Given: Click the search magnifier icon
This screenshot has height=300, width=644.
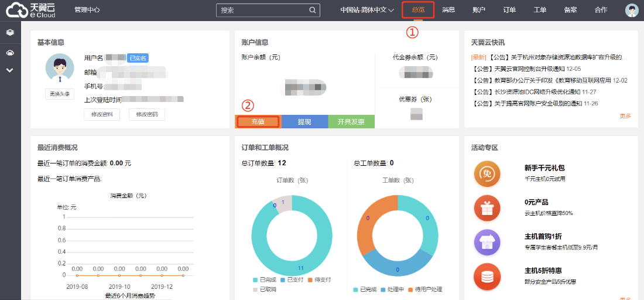Looking at the screenshot, I should (313, 10).
